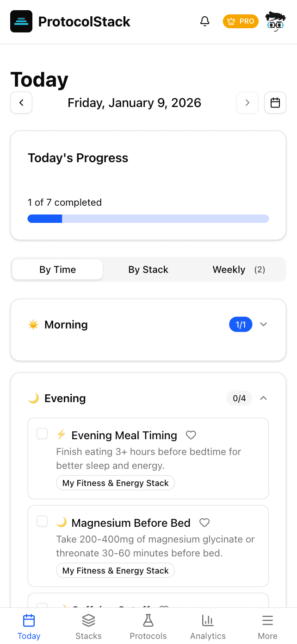Open the calendar date picker icon

(275, 102)
